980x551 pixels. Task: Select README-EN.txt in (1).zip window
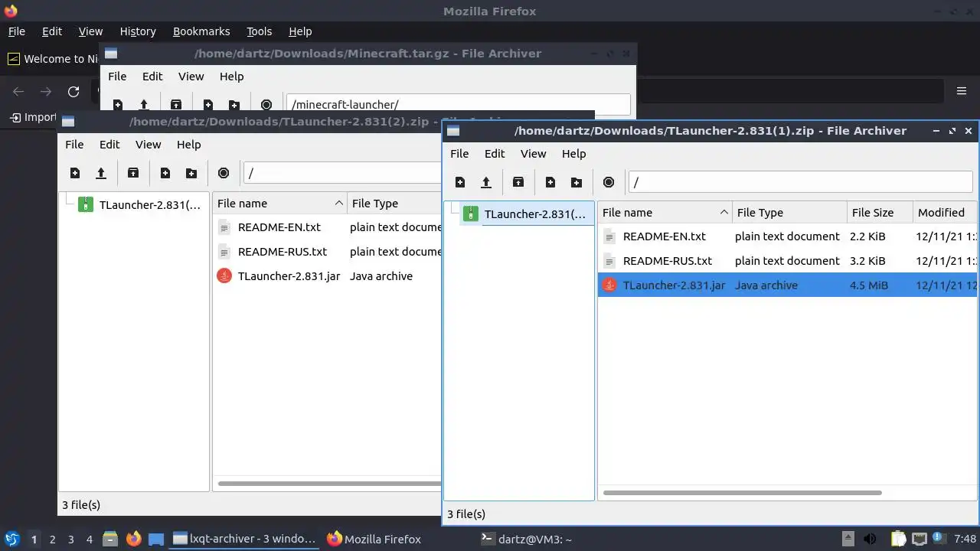tap(665, 236)
